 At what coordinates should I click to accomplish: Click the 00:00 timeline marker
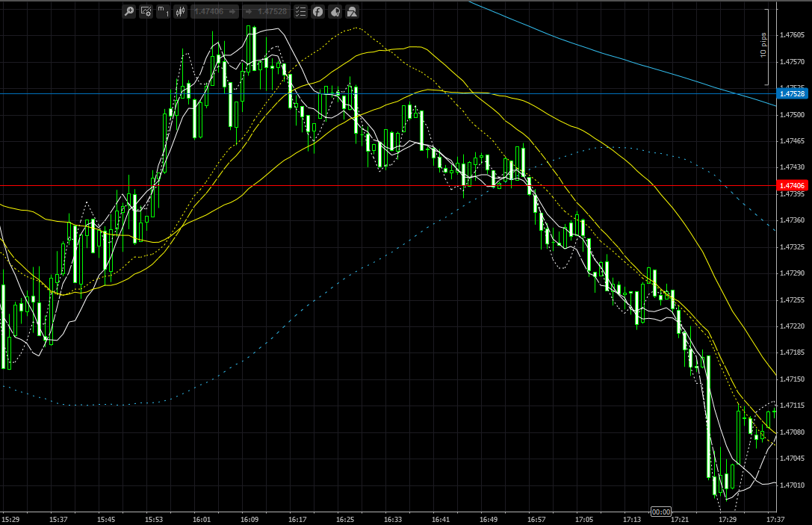point(661,512)
